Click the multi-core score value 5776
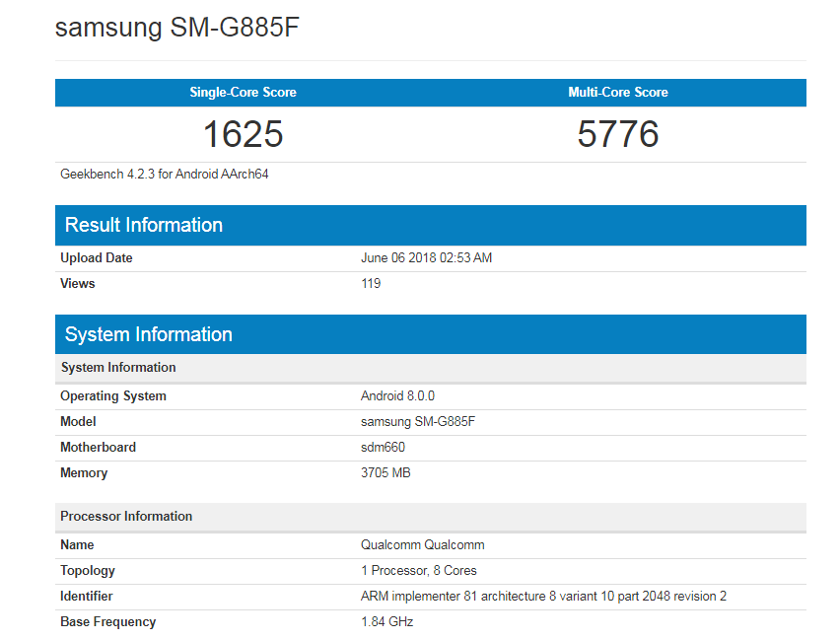 (x=618, y=134)
